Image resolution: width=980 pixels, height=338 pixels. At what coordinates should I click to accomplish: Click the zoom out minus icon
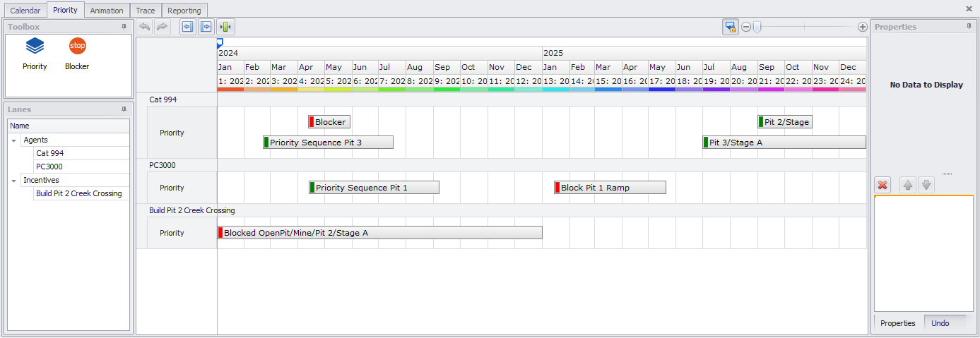pyautogui.click(x=746, y=27)
